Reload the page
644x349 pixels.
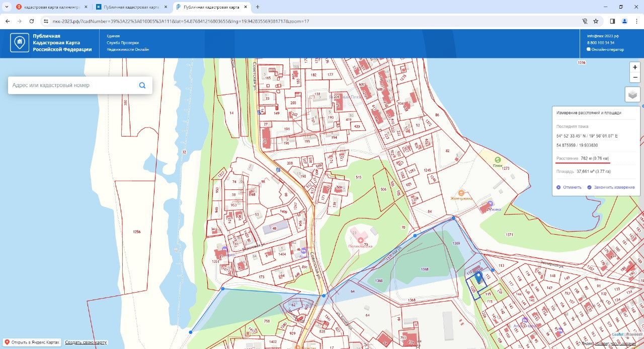click(x=32, y=21)
